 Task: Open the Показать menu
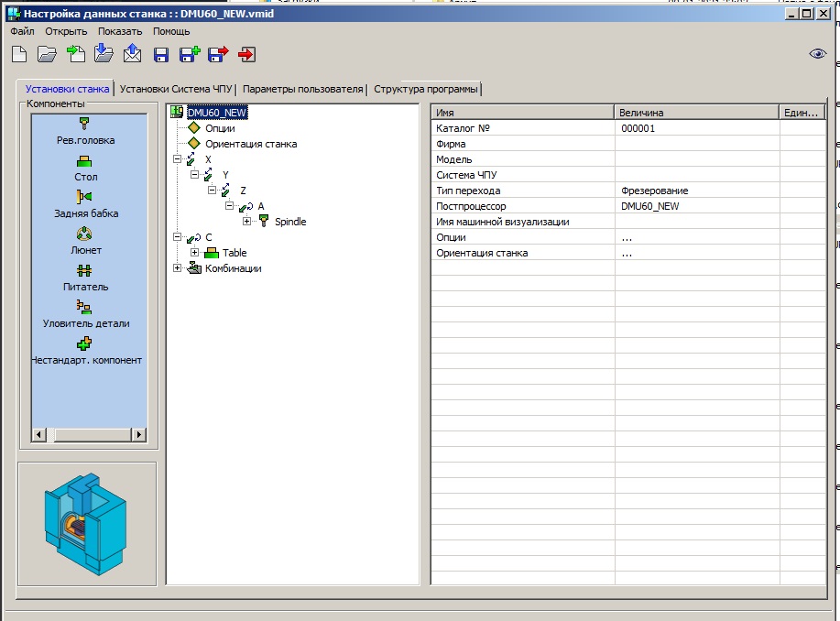(120, 31)
